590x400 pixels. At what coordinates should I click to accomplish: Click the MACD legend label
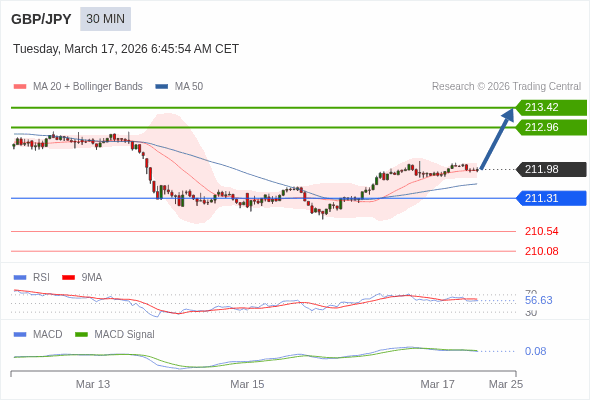pos(47,335)
